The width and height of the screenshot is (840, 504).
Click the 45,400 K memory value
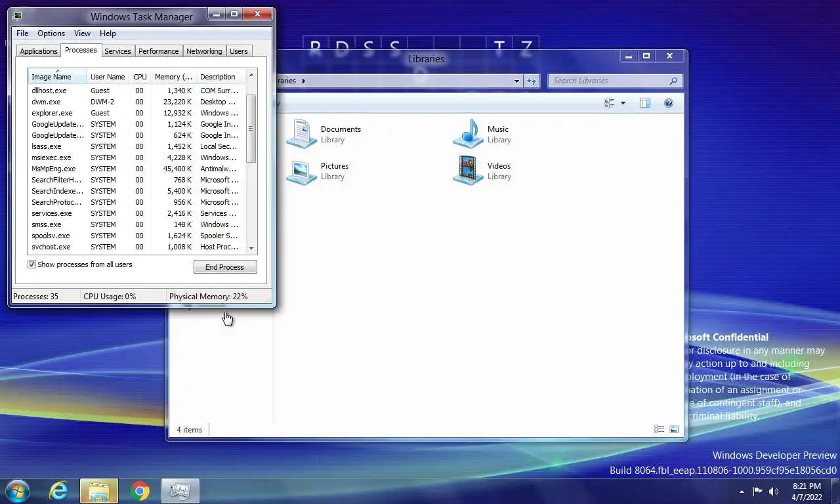pyautogui.click(x=177, y=169)
